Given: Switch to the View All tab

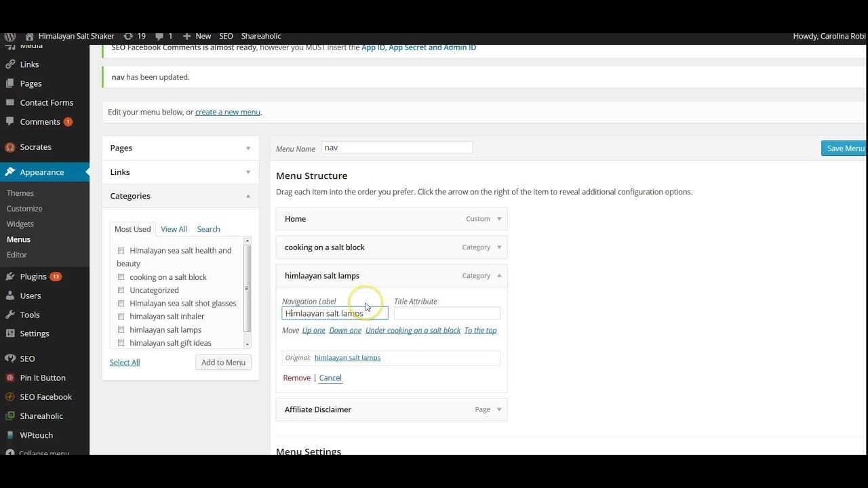Looking at the screenshot, I should [174, 229].
